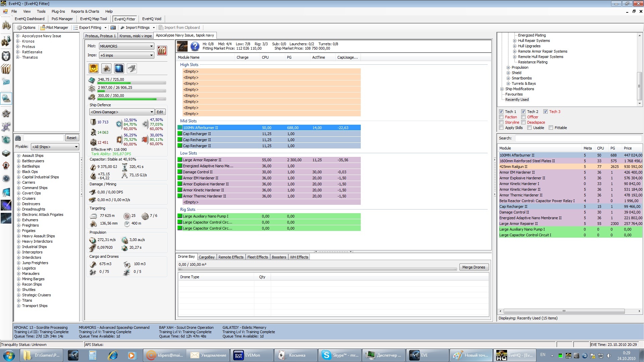Click the mail envelope icon in the left sidebar
Screen dimensions: 644x362
(6, 82)
